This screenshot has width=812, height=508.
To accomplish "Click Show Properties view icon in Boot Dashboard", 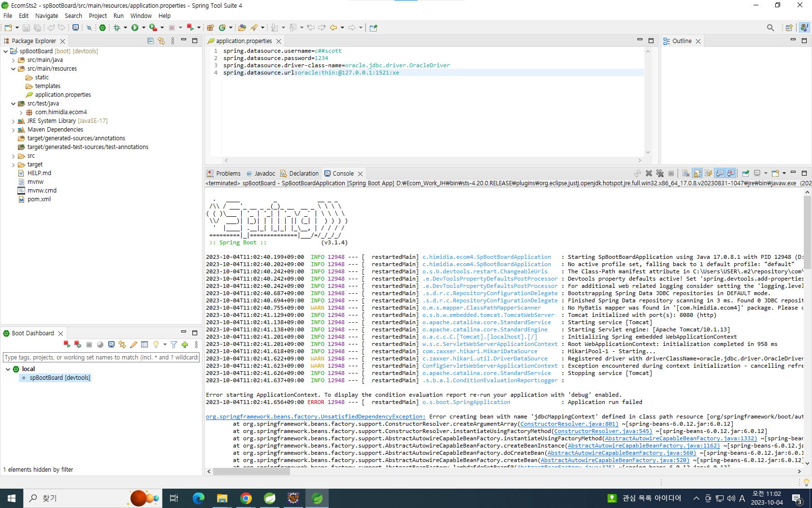I will (145, 344).
